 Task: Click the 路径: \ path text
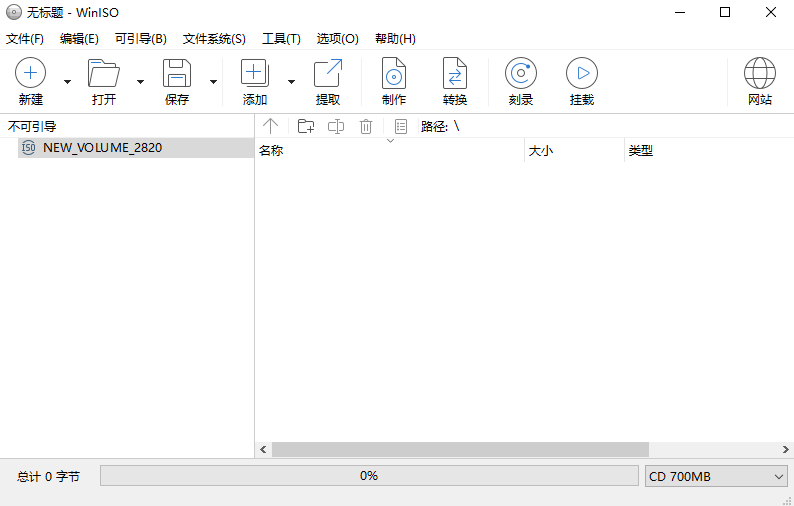pyautogui.click(x=440, y=126)
